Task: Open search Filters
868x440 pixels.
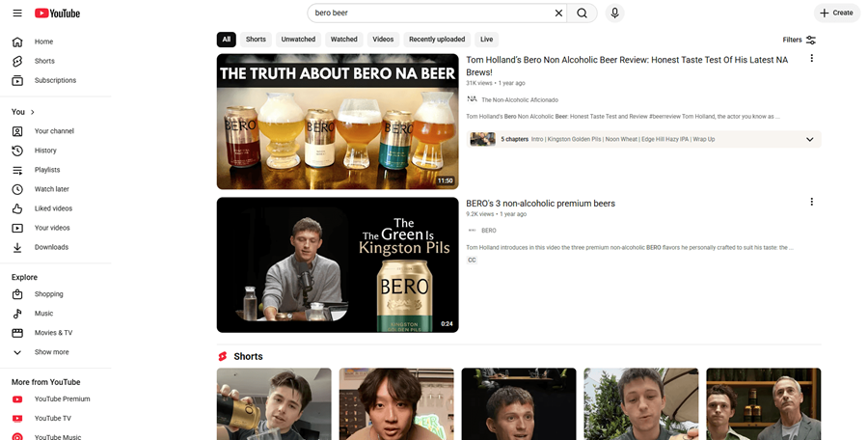Action: (800, 40)
